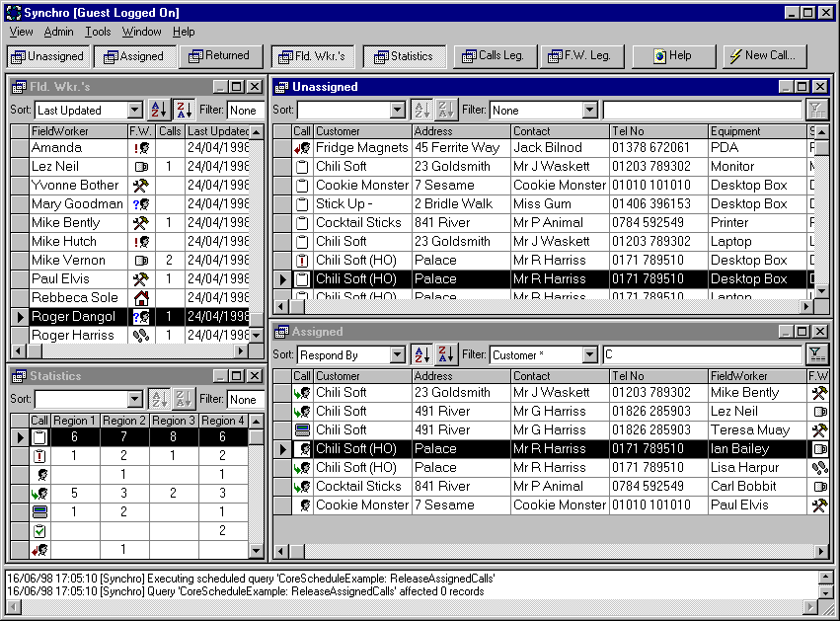Click the sort descending icon in Fld. Wkr.'s panel
The image size is (840, 621).
[184, 111]
